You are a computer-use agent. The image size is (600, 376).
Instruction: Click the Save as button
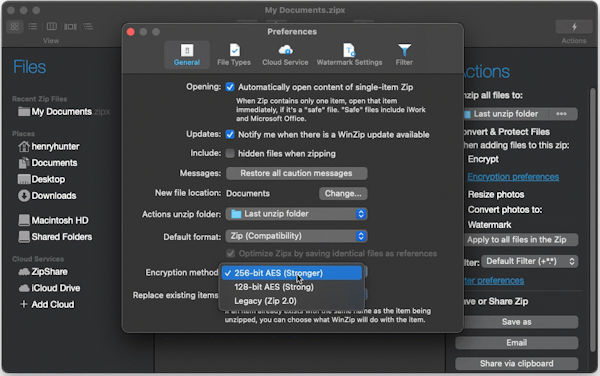click(x=517, y=322)
